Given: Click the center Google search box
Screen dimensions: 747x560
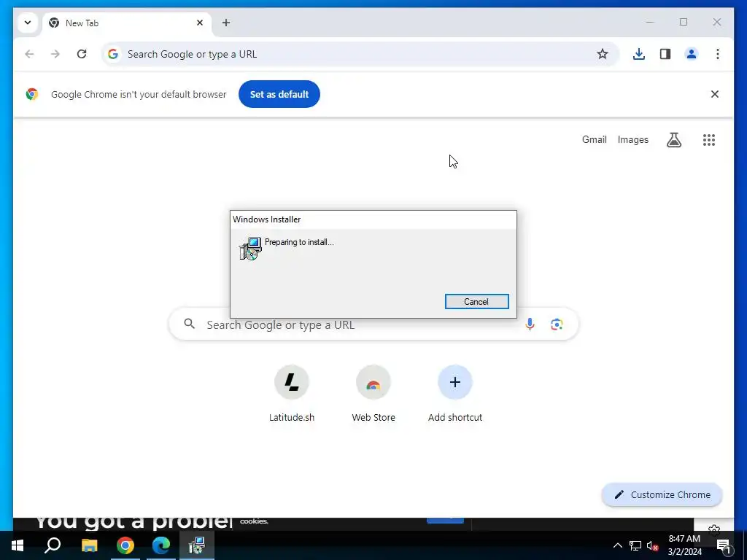Looking at the screenshot, I should (373, 324).
